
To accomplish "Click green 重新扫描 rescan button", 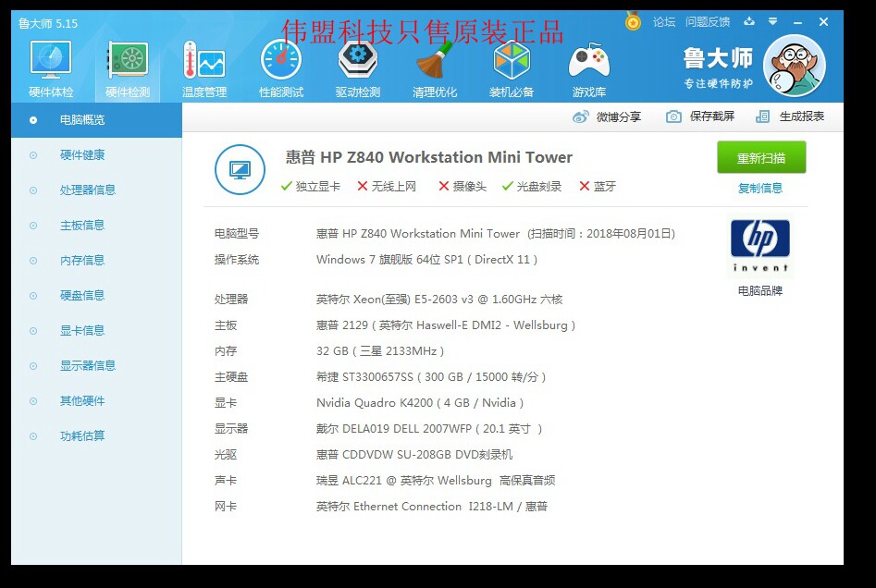I will pos(761,157).
